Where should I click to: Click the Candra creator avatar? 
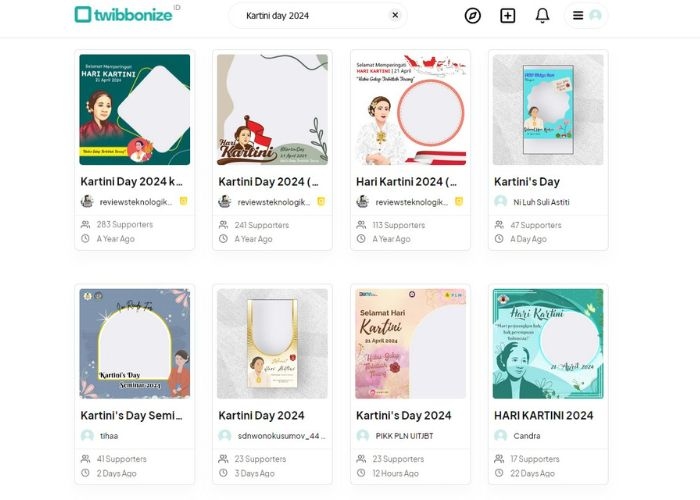point(500,436)
